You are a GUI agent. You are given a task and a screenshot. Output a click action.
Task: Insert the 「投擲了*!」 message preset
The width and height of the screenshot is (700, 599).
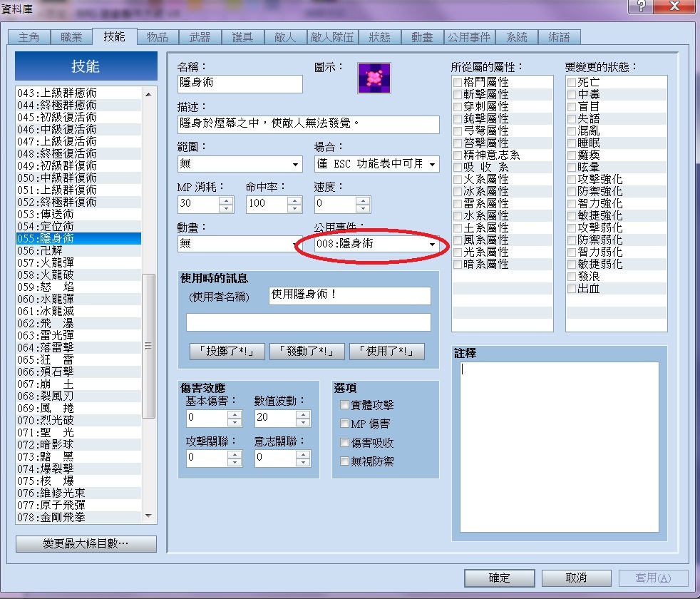tap(227, 352)
